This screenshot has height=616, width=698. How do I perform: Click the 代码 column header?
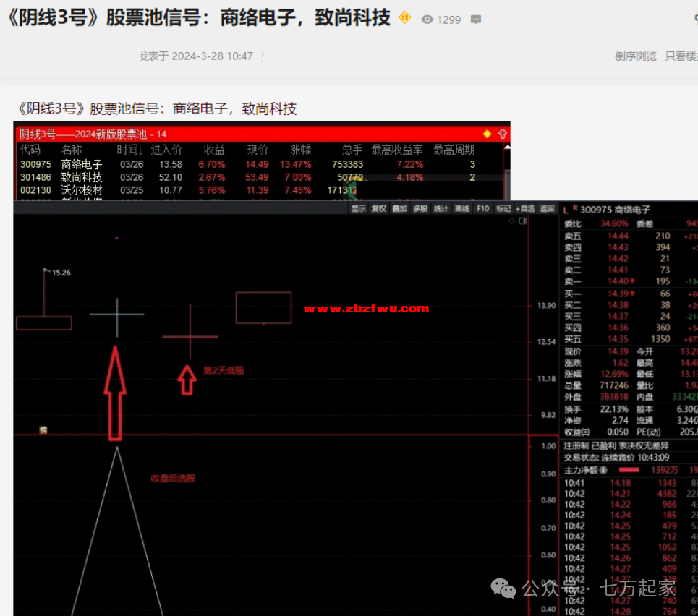click(30, 150)
